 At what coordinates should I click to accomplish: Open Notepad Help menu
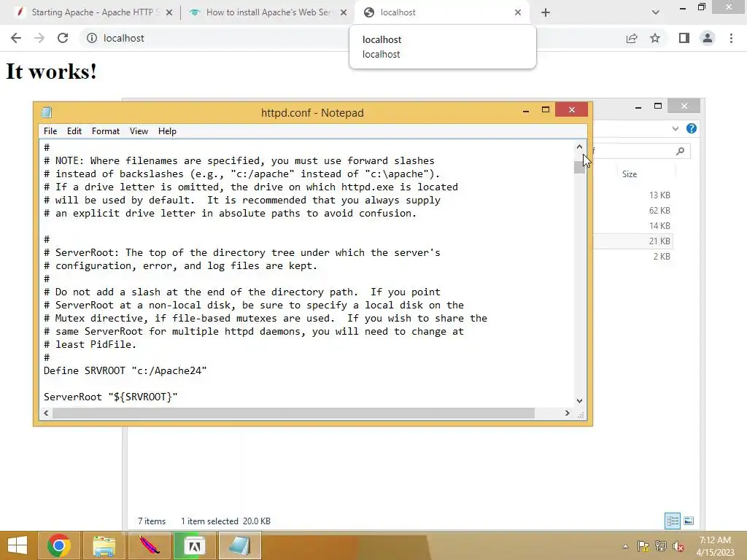pos(167,131)
